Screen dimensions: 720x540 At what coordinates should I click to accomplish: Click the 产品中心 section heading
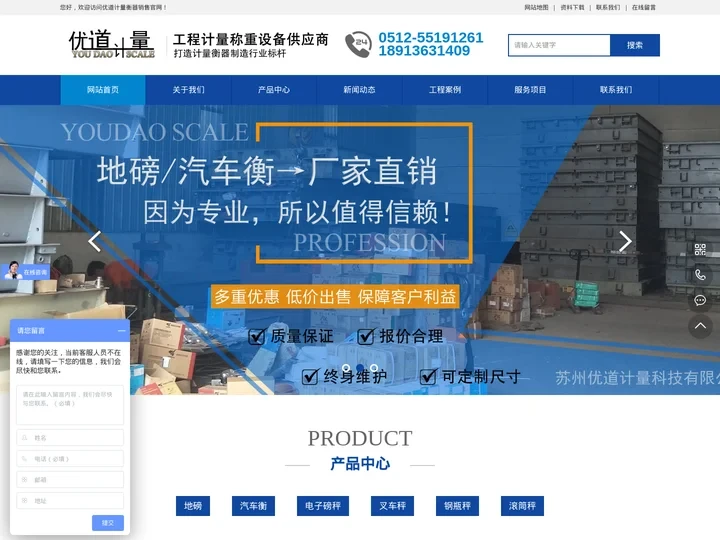coord(360,464)
